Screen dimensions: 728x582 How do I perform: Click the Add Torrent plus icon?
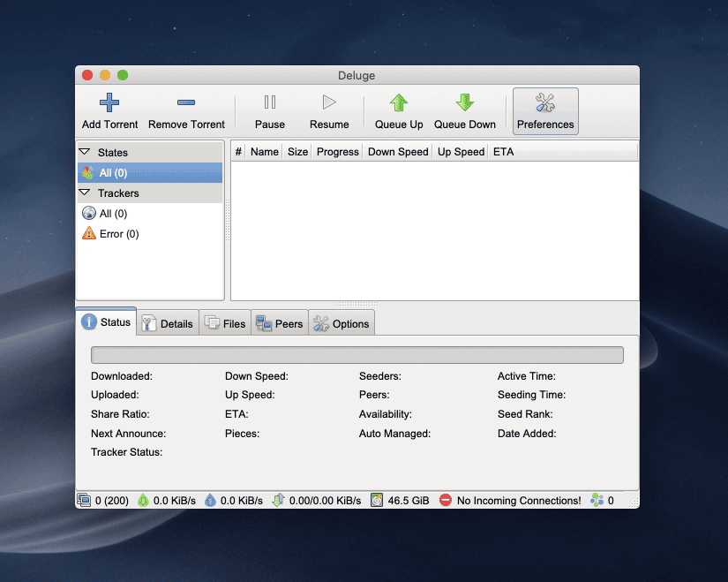(x=109, y=102)
